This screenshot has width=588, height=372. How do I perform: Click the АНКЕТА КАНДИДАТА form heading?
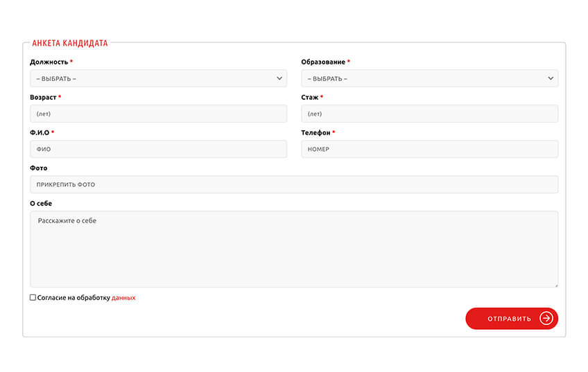70,43
